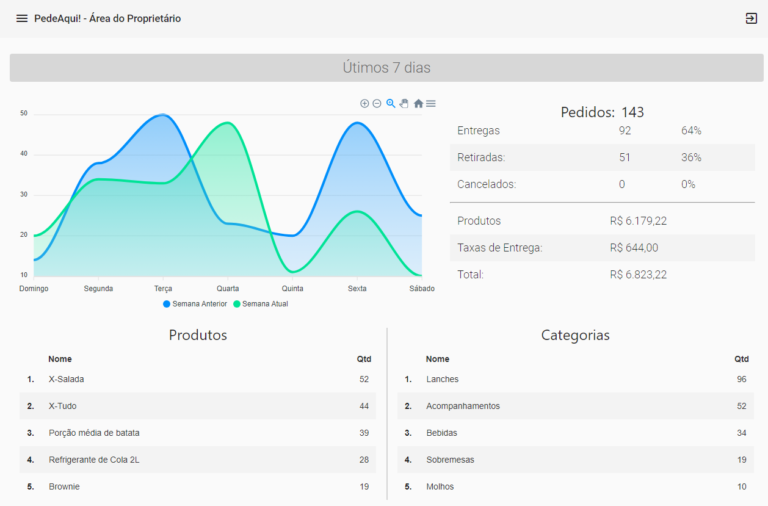Click the Sobremesas category row

(576, 460)
